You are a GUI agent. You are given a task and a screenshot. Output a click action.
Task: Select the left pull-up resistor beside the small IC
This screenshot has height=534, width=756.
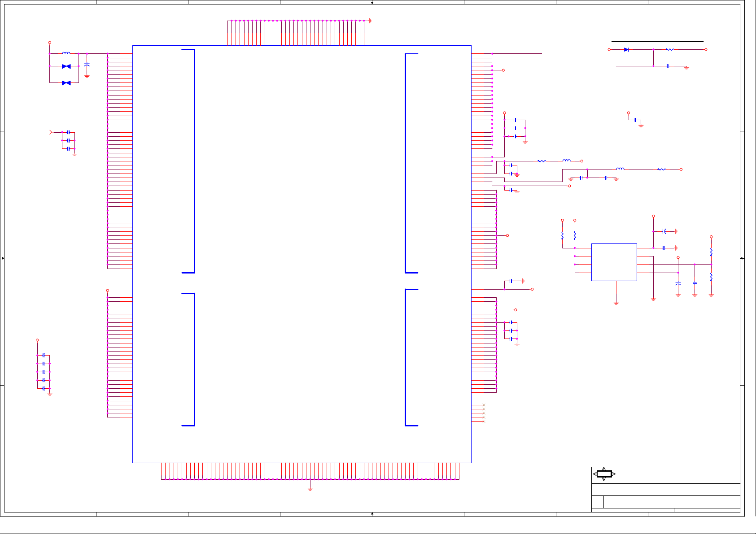563,235
